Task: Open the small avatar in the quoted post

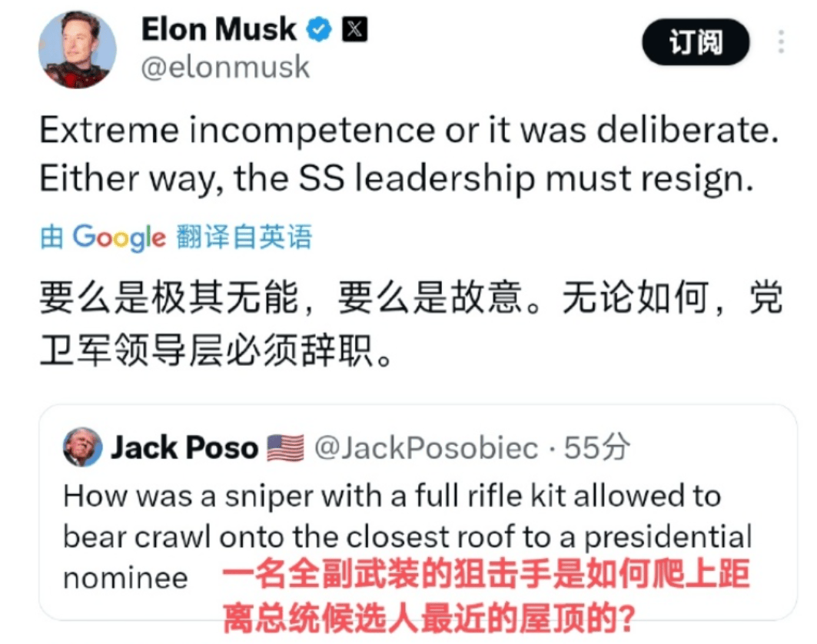Action: [83, 447]
